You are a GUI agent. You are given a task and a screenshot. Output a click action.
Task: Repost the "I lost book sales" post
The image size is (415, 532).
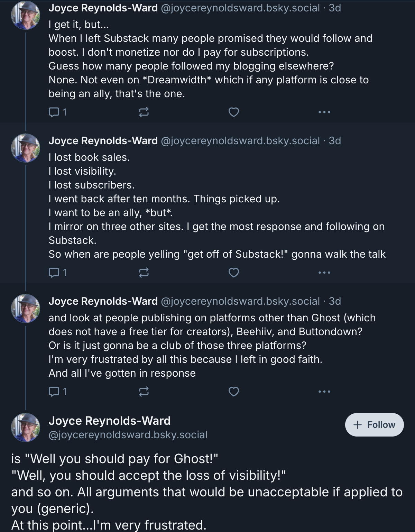144,273
